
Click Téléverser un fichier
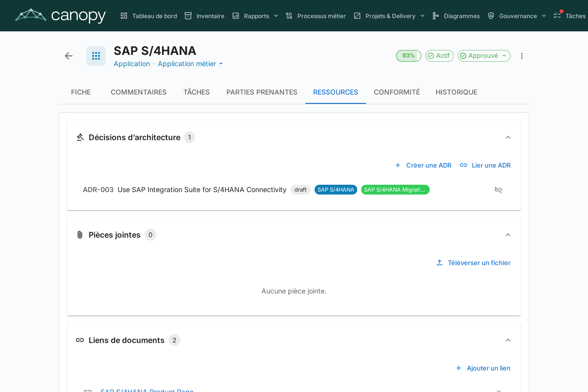(474, 263)
